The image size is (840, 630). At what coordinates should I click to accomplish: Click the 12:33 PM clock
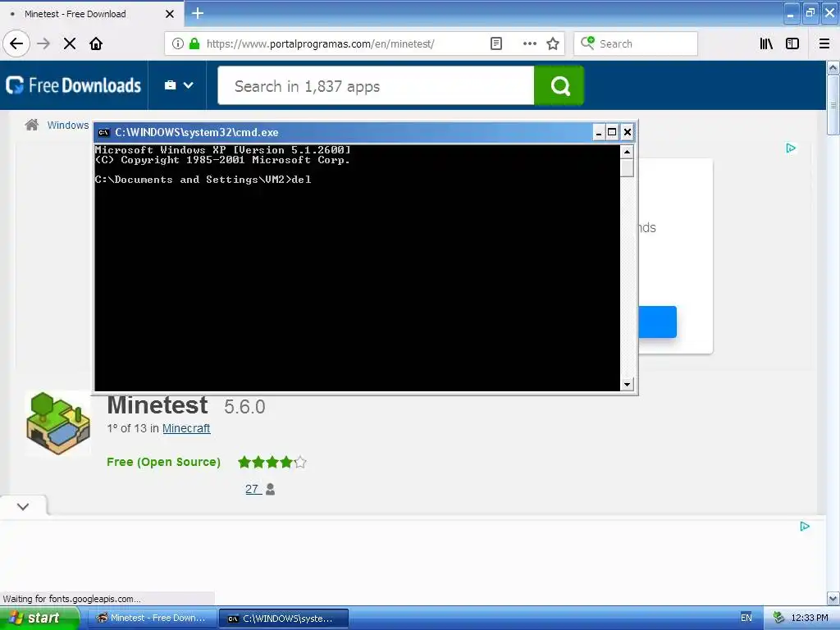[810, 618]
